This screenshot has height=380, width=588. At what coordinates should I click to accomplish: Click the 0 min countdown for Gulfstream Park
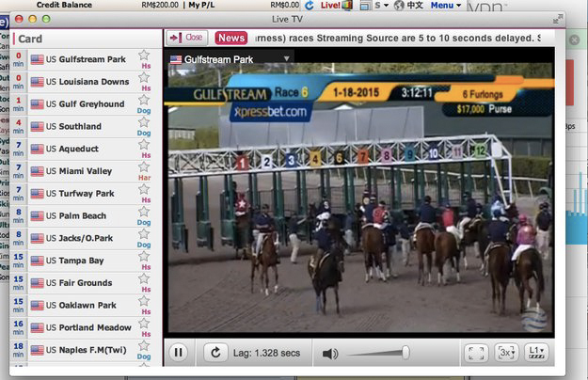[19, 59]
